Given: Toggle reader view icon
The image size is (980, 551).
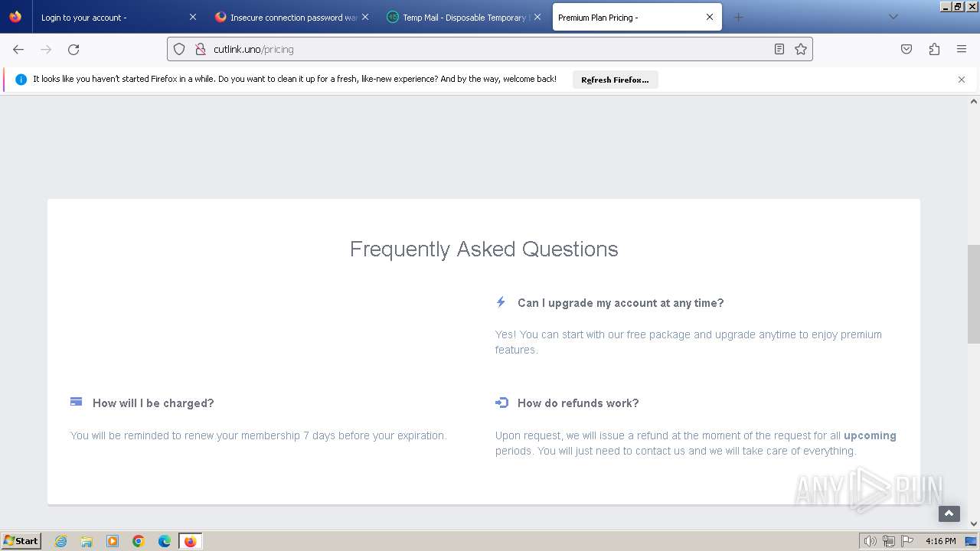Looking at the screenshot, I should pos(779,49).
